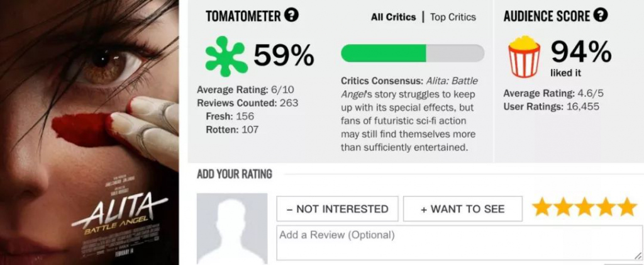The width and height of the screenshot is (644, 265).
Task: Rate one star with the first star
Action: point(542,207)
